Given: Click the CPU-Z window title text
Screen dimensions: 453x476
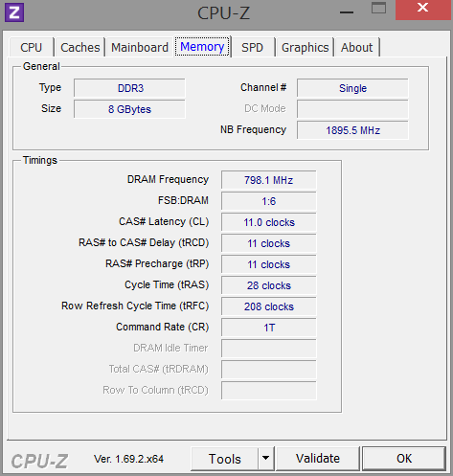Looking at the screenshot, I should click(223, 12).
